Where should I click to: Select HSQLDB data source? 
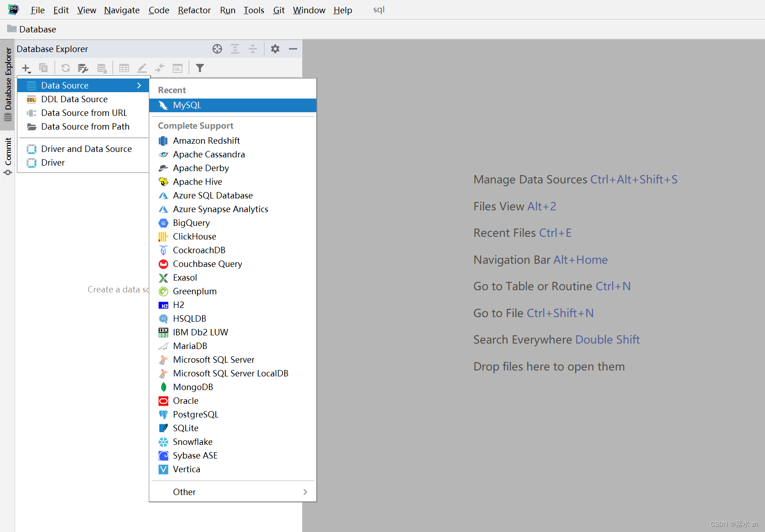tap(233, 318)
